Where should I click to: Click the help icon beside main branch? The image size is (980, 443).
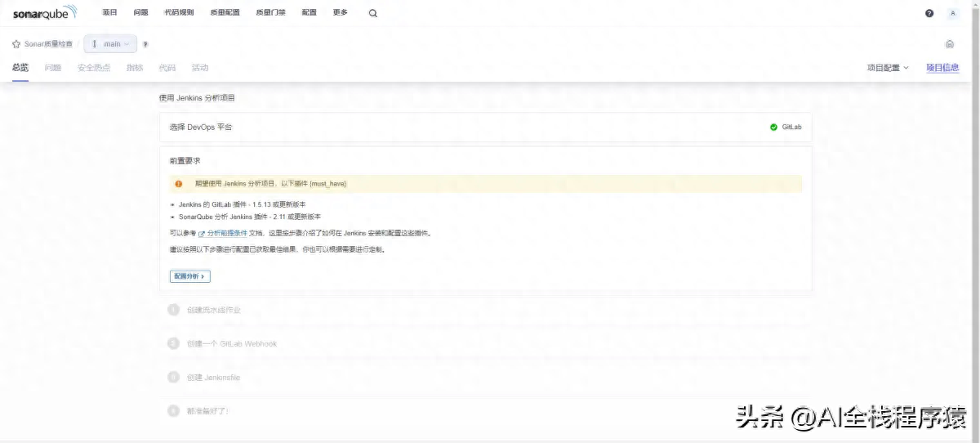(x=145, y=44)
